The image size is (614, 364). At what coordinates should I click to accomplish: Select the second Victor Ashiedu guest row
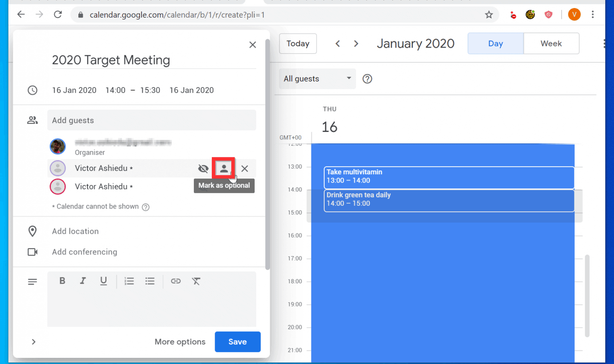tap(152, 187)
